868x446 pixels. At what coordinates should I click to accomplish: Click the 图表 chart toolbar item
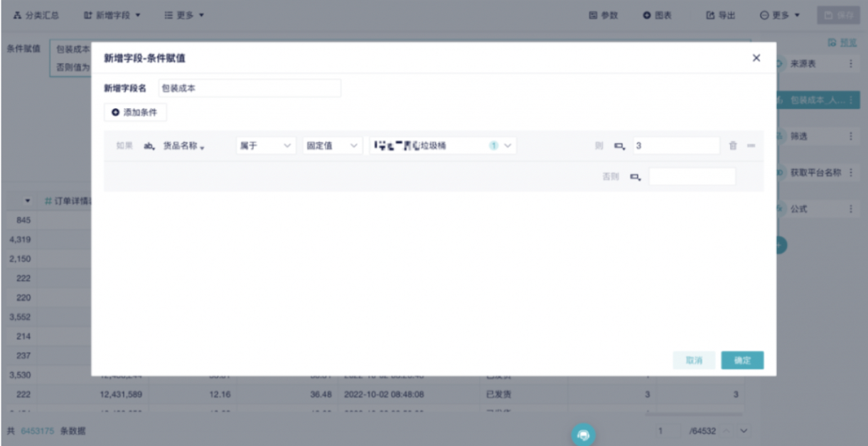(x=658, y=15)
